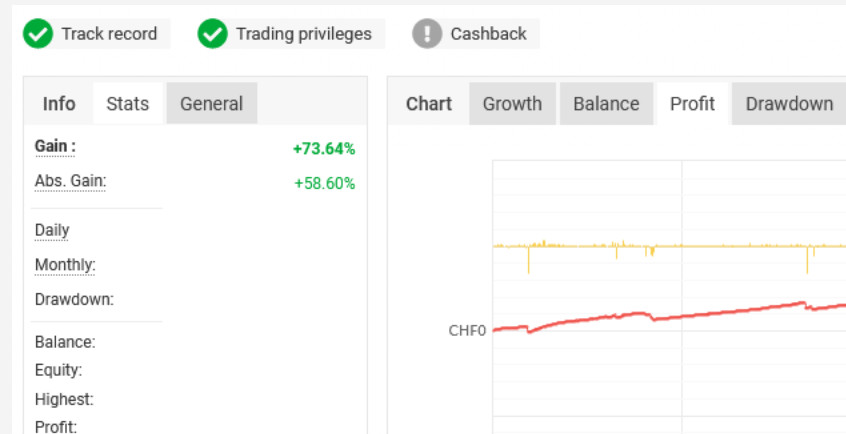
Task: Click the Daily stat label
Action: (52, 230)
